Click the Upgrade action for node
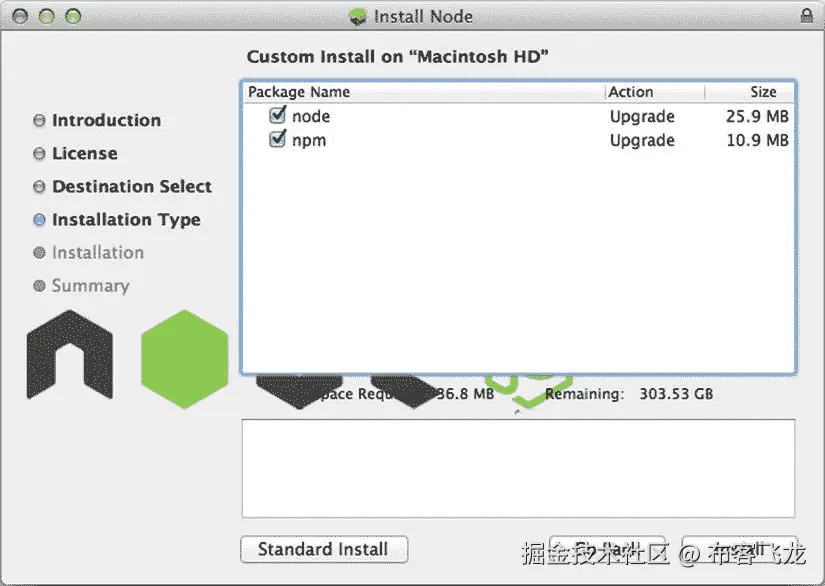This screenshot has height=586, width=825. 642,116
